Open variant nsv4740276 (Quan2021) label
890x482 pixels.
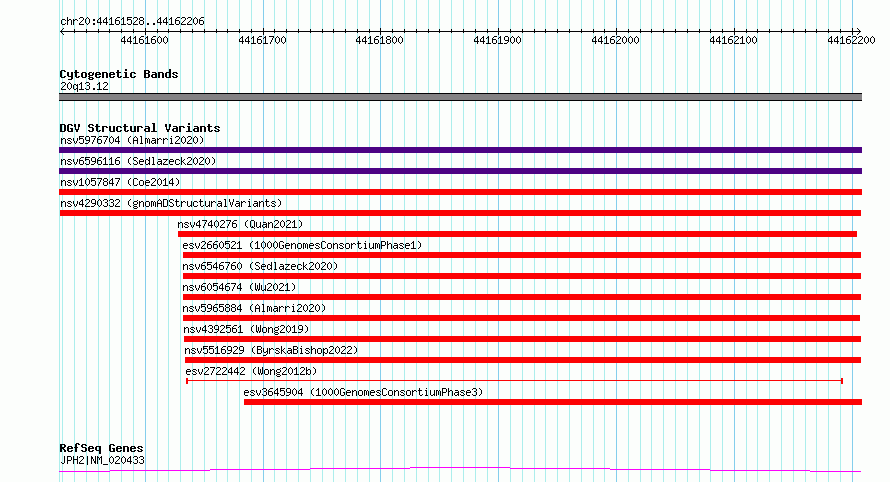(x=240, y=224)
